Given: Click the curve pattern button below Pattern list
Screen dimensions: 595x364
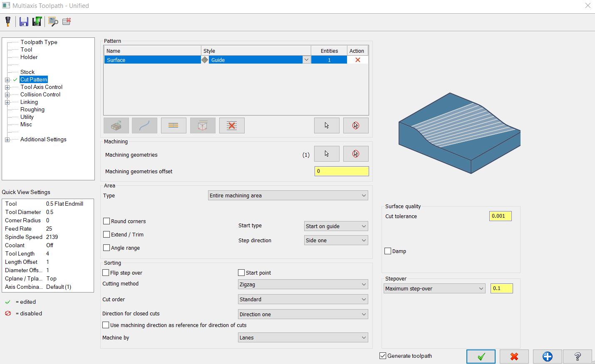Looking at the screenshot, I should click(144, 125).
